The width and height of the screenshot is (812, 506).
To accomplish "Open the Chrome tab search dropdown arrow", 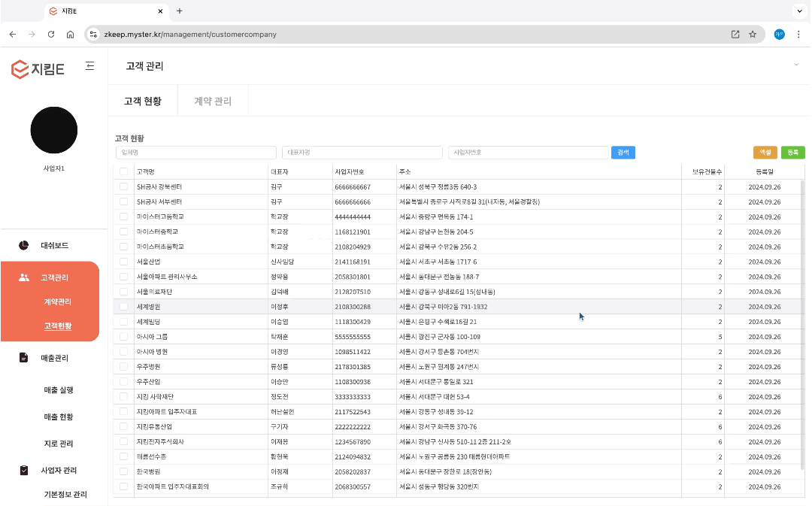I will click(798, 11).
